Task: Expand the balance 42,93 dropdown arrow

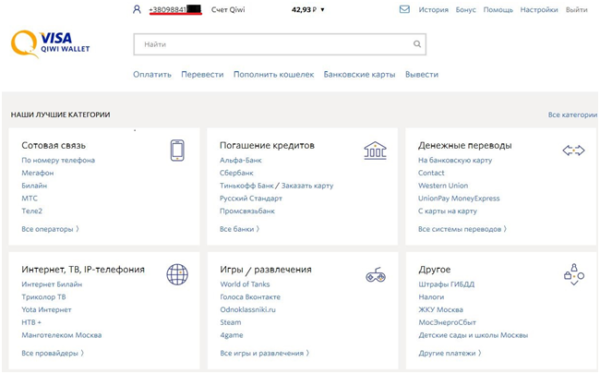Action: [322, 10]
